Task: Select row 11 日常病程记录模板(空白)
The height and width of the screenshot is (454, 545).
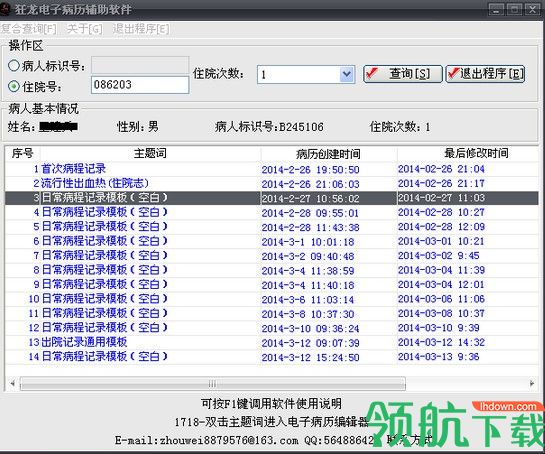Action: 272,314
